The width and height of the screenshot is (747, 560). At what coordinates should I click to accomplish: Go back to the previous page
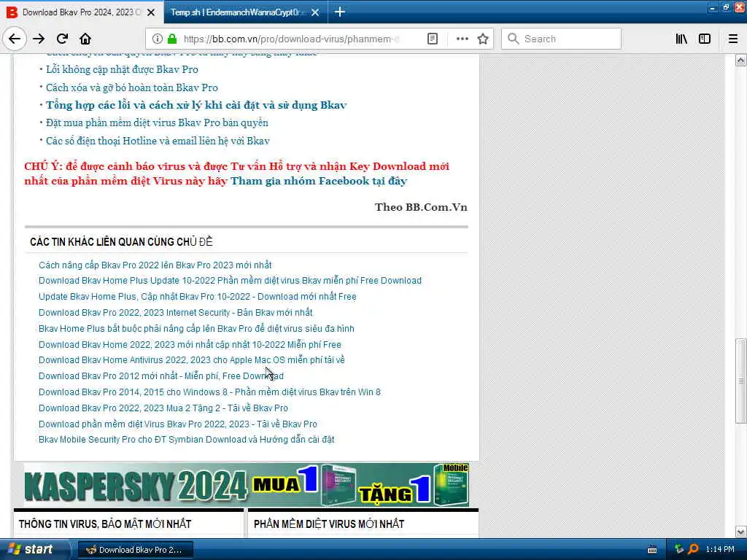(15, 39)
